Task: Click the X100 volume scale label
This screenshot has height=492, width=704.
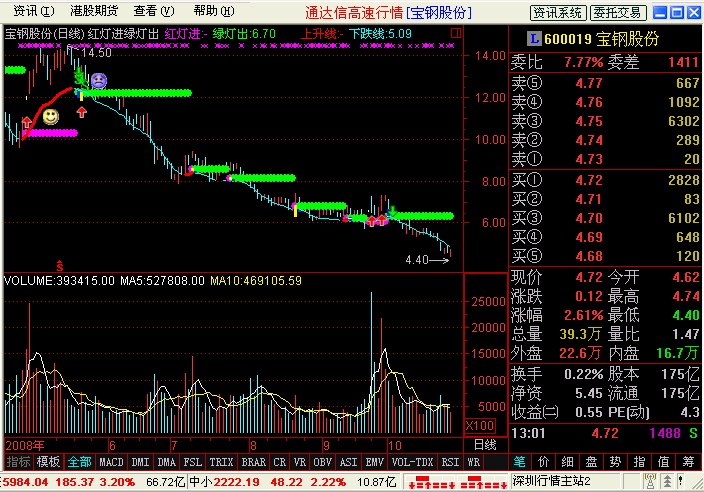Action: pyautogui.click(x=480, y=426)
